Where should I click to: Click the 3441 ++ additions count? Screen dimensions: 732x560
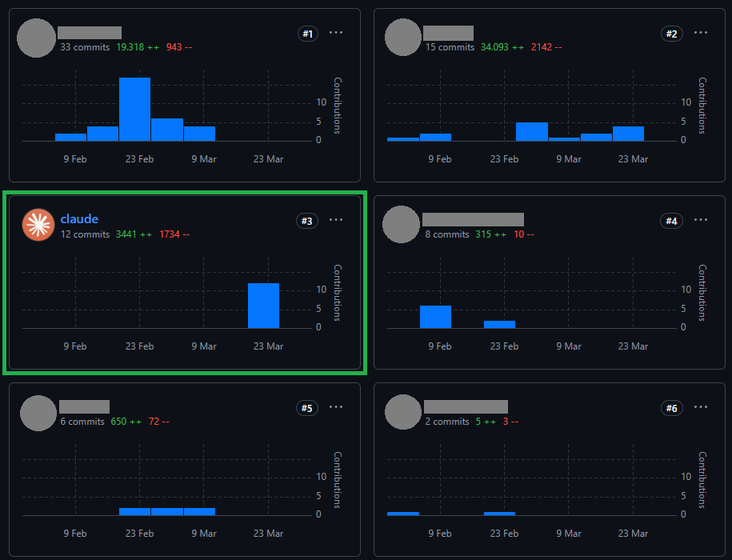coord(134,234)
